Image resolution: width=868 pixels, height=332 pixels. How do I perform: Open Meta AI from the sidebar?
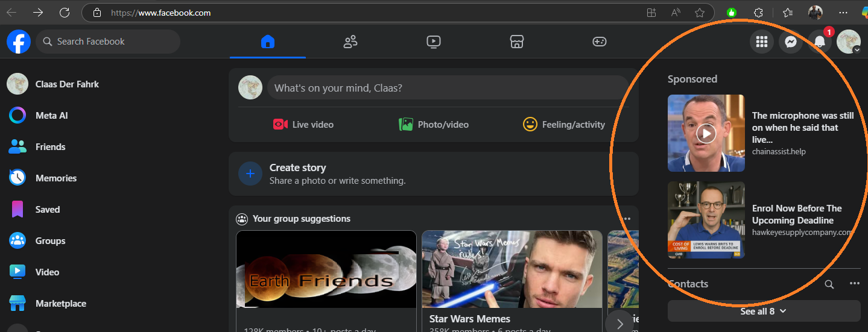pyautogui.click(x=40, y=116)
